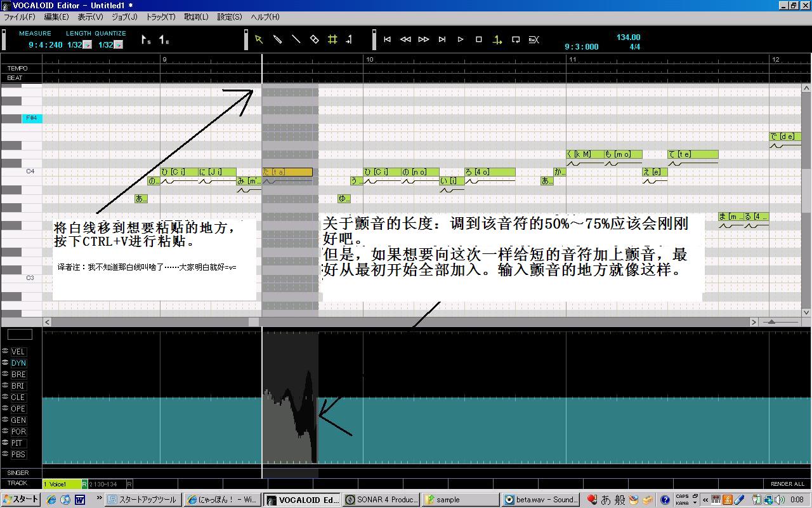Image resolution: width=812 pixels, height=508 pixels.
Task: Open the 編集(E) menu
Action: (x=56, y=17)
